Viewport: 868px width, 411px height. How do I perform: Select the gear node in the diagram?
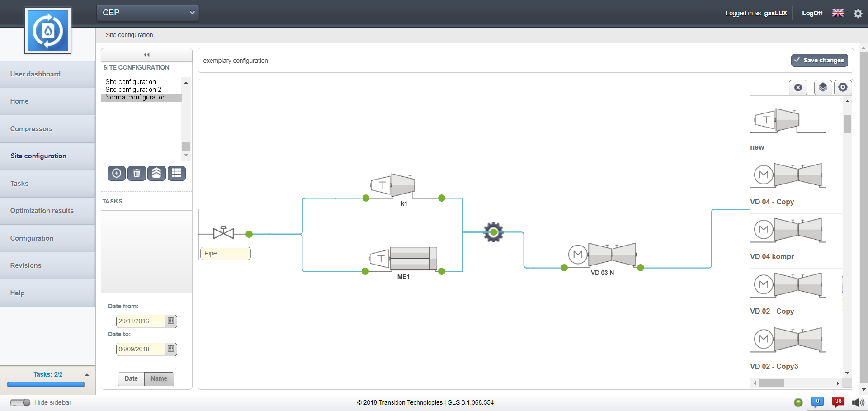tap(493, 232)
